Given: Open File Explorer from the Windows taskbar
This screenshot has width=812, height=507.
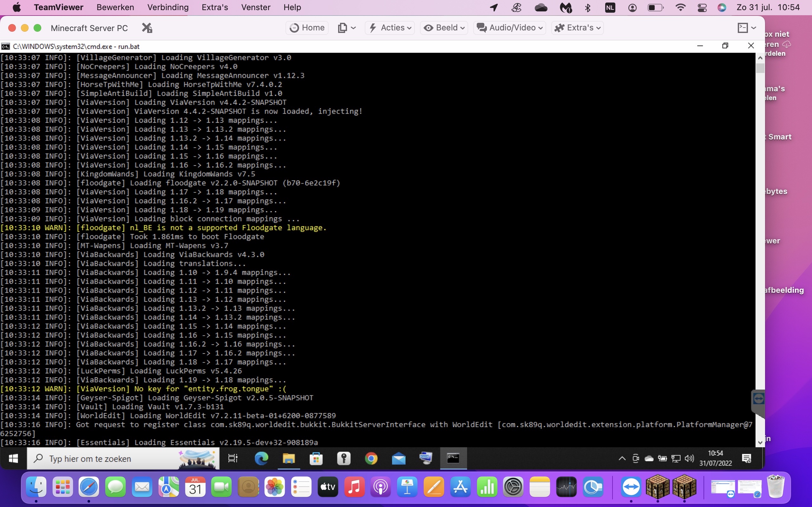Looking at the screenshot, I should pos(289,459).
